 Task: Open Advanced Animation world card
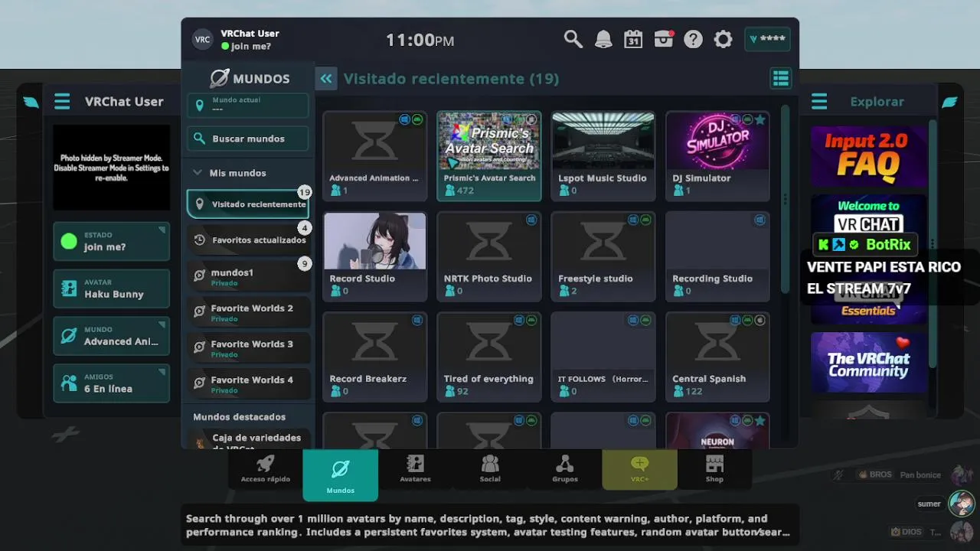pyautogui.click(x=374, y=155)
